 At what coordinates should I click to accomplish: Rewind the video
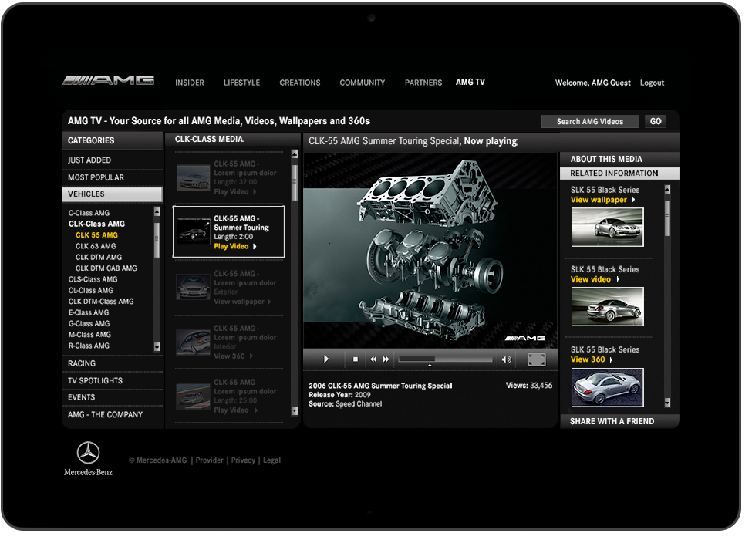(x=373, y=359)
